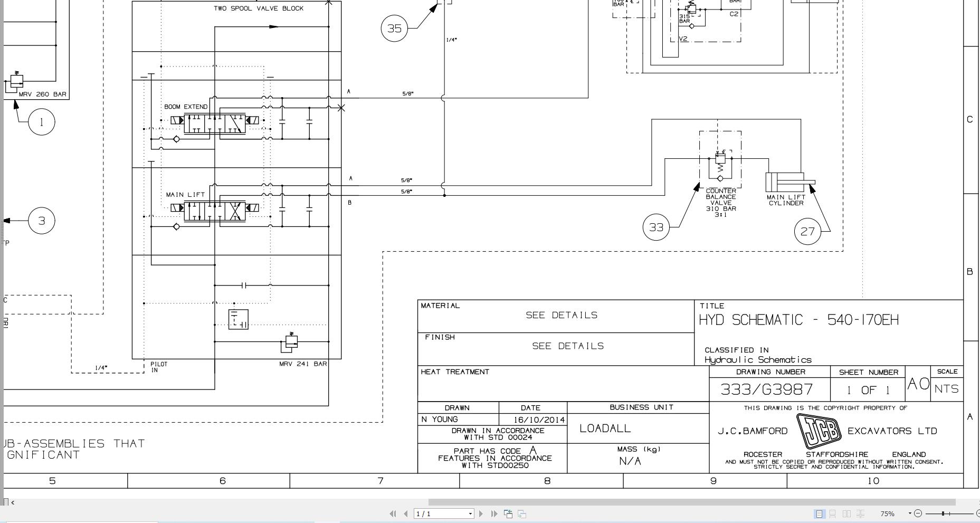Click the title HYD SCHEMATIC - 540-170EH
Image resolution: width=980 pixels, height=523 pixels.
click(798, 320)
